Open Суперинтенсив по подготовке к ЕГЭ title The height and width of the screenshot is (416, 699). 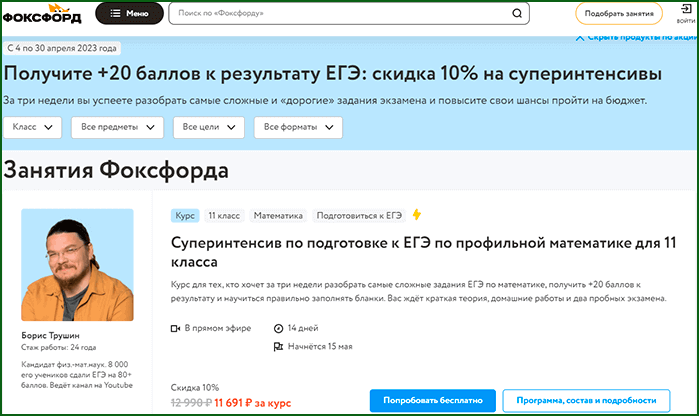[424, 252]
